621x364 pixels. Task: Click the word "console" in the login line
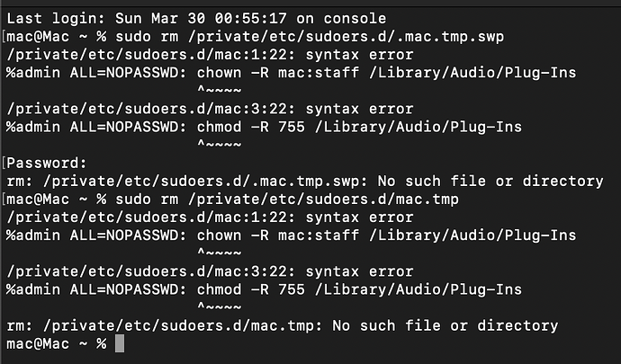coord(355,19)
